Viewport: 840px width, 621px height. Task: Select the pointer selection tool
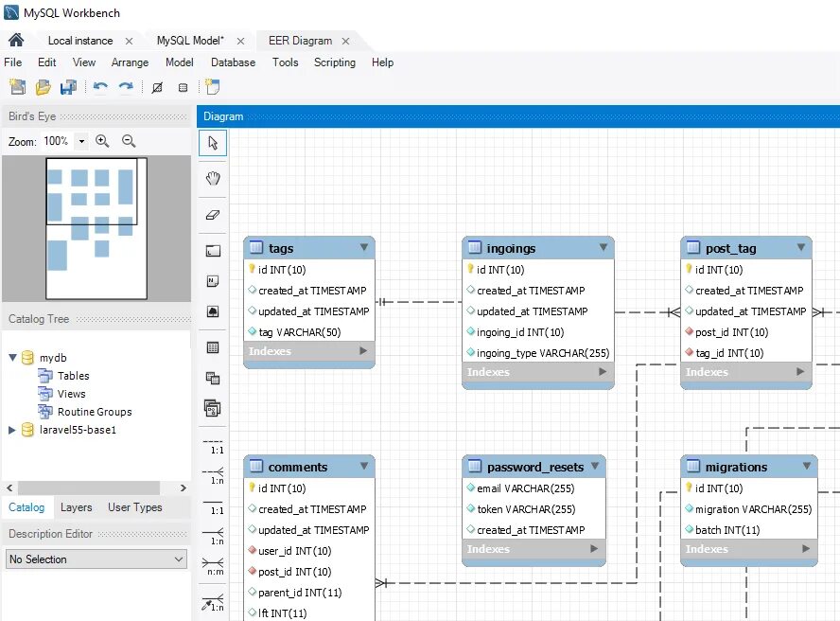coord(213,143)
